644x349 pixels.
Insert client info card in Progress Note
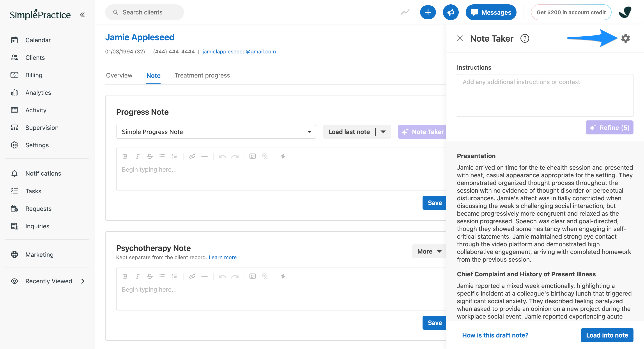(x=253, y=156)
